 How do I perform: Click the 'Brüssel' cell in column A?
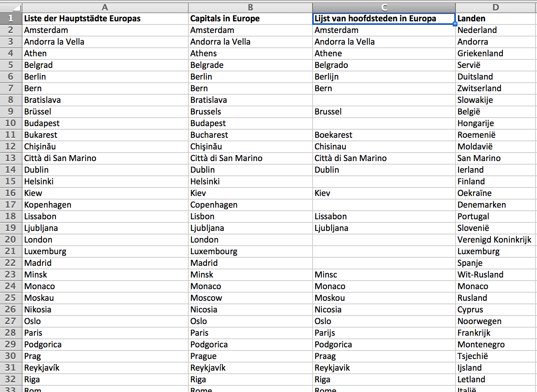click(105, 112)
